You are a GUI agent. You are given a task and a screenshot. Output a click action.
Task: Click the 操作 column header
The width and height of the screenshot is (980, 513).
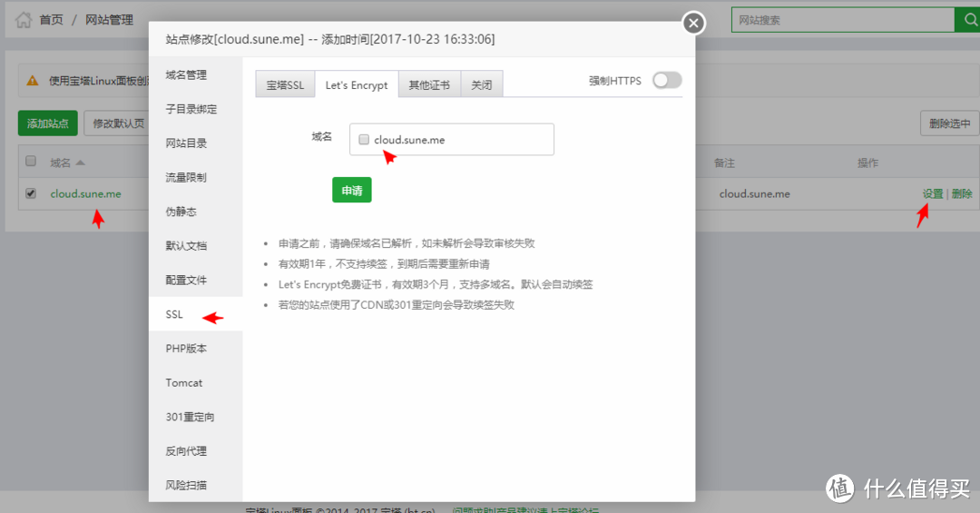click(867, 163)
